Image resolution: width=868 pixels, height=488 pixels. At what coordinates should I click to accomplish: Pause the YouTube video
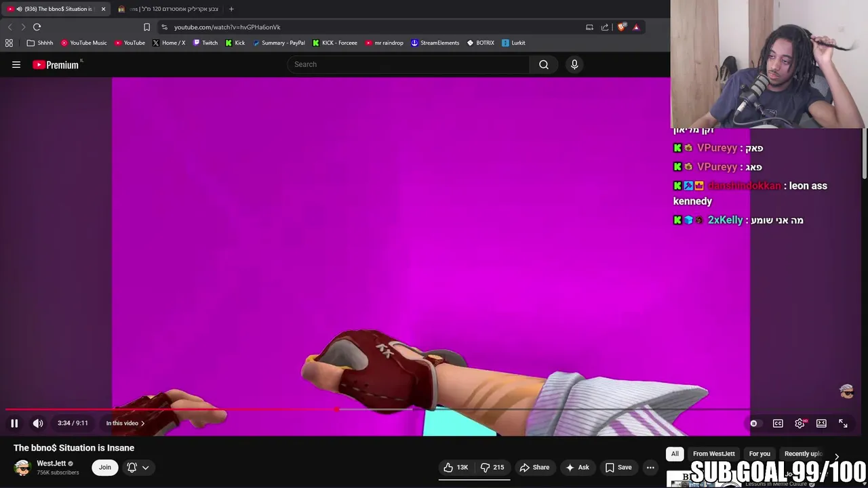(14, 423)
